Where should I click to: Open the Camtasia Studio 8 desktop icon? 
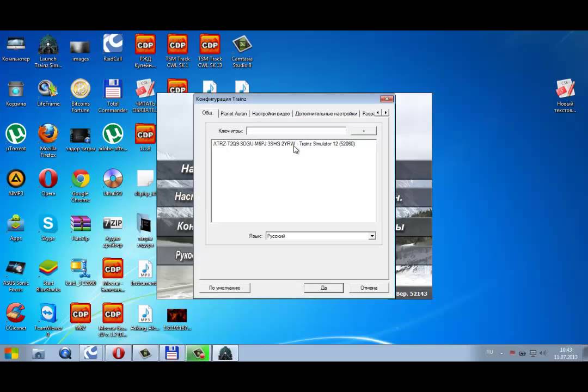pos(242,51)
